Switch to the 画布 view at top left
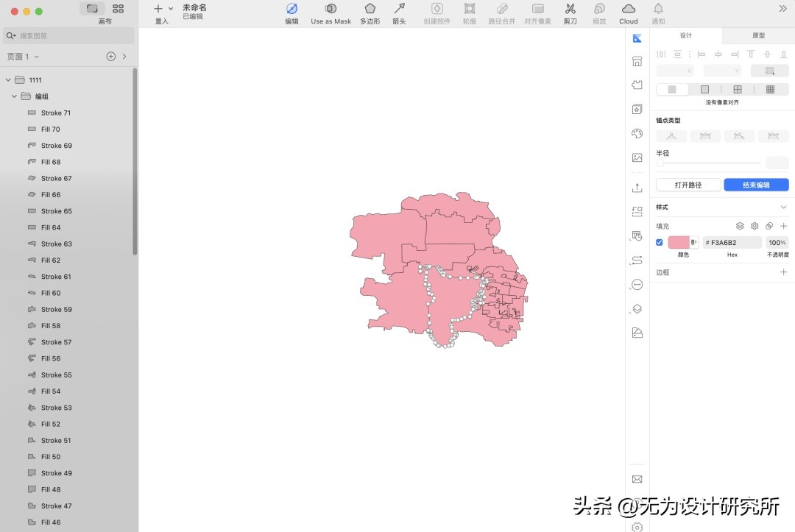This screenshot has width=795, height=532. 91,10
